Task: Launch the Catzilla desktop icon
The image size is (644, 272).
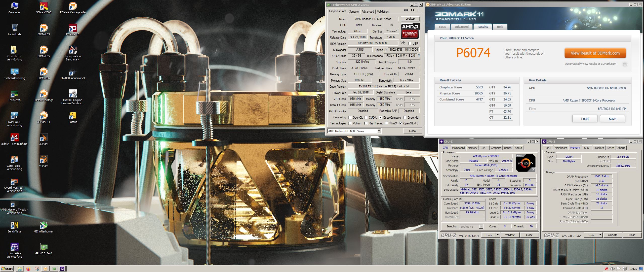Action: coord(73,117)
